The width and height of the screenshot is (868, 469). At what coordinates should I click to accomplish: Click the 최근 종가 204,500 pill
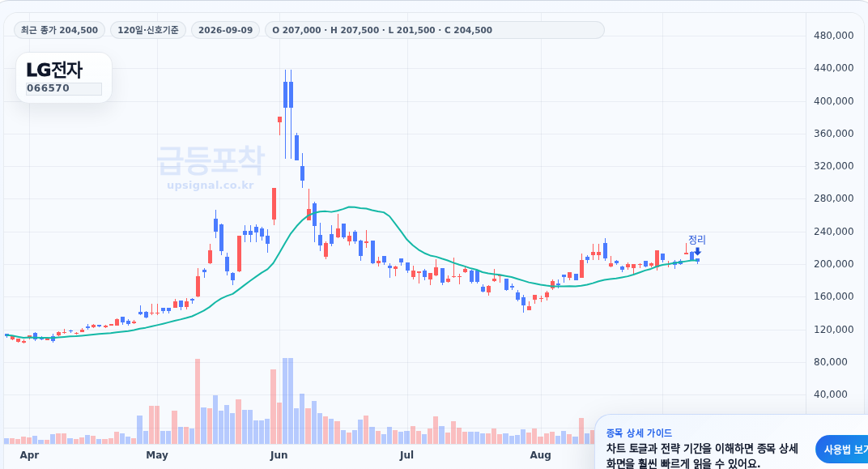coord(59,30)
